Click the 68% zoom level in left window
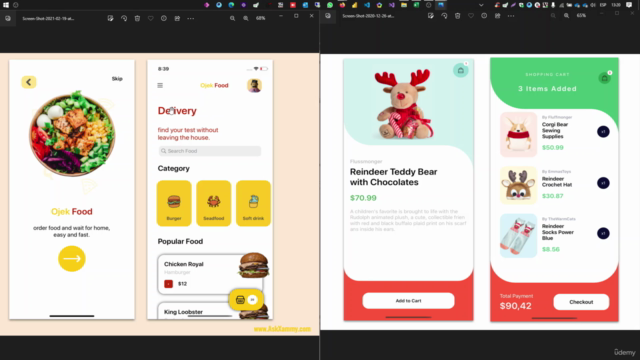640x360 pixels. click(260, 18)
